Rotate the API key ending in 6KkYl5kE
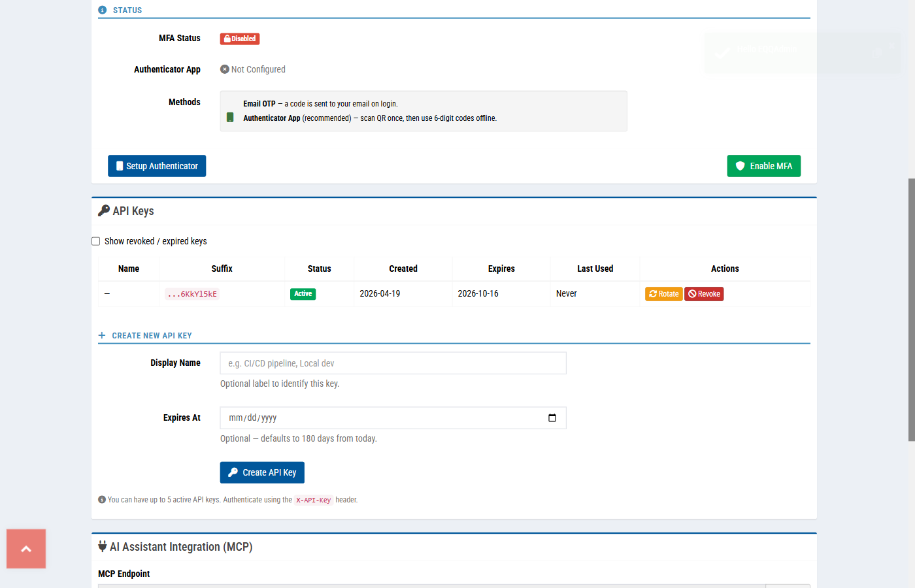This screenshot has width=915, height=588. tap(663, 294)
